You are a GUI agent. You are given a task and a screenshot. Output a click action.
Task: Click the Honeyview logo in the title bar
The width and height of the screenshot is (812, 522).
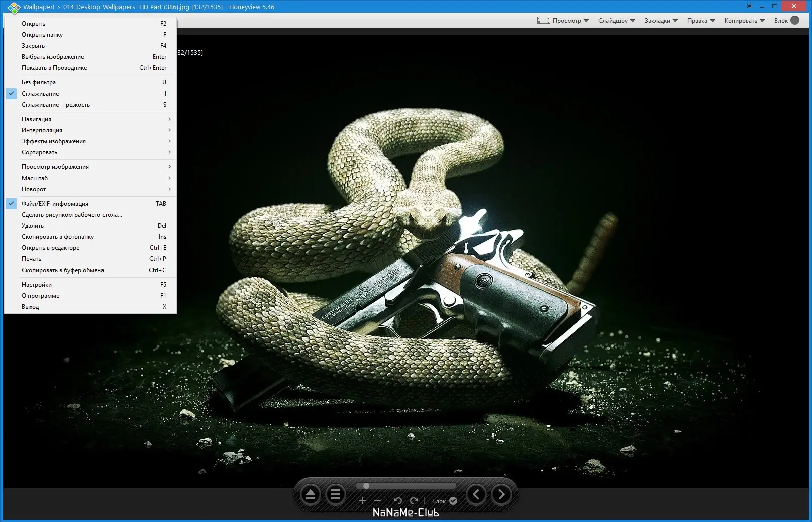pos(14,7)
